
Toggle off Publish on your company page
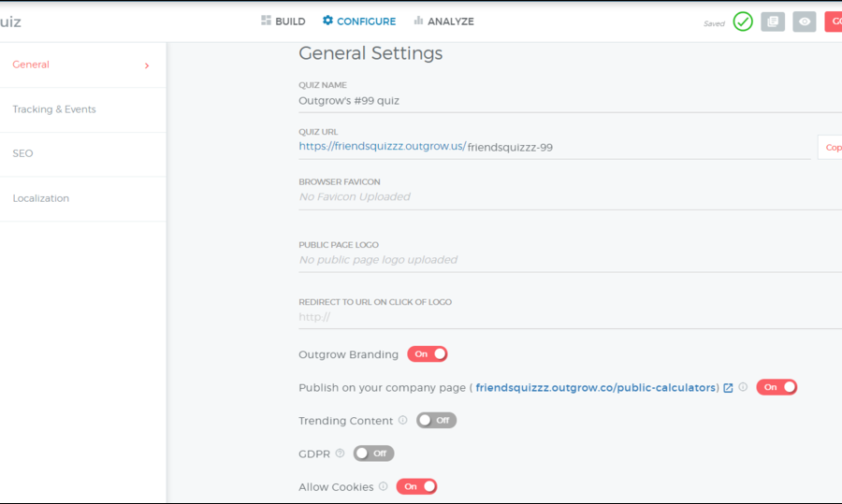777,387
